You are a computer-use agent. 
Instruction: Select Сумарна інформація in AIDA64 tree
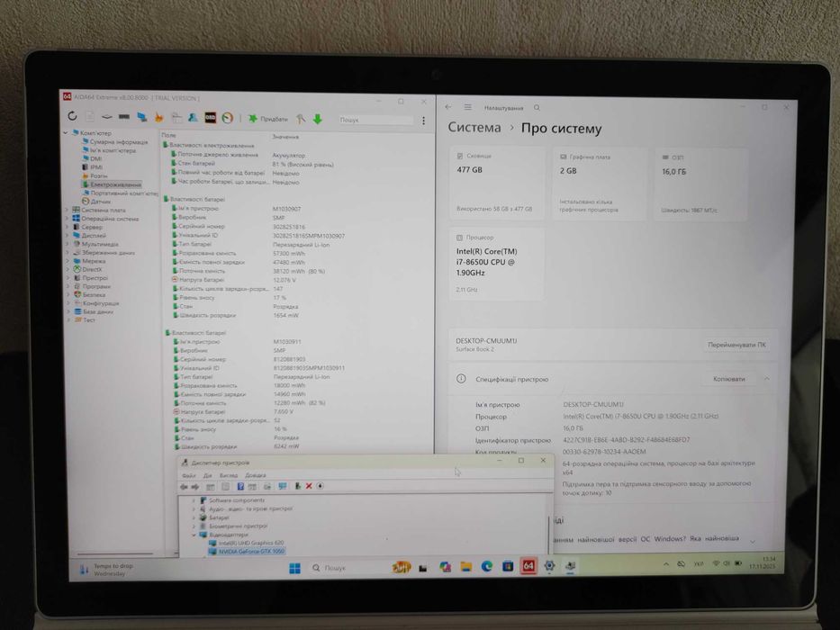point(114,142)
